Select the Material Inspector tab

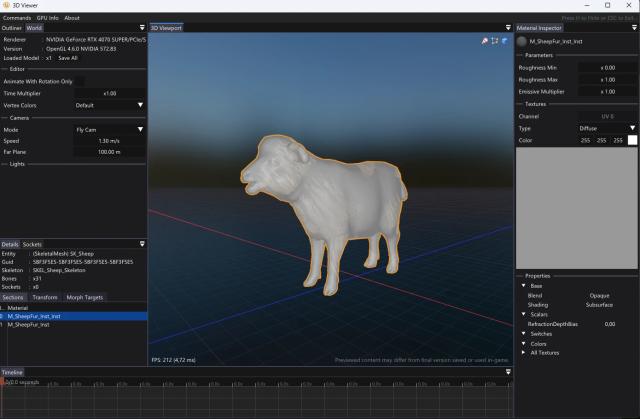pyautogui.click(x=539, y=28)
